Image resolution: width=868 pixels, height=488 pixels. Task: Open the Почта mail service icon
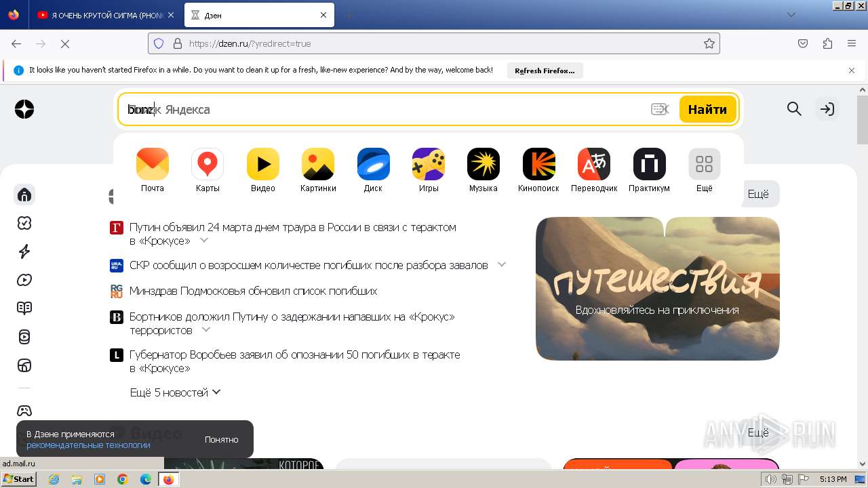click(x=153, y=164)
